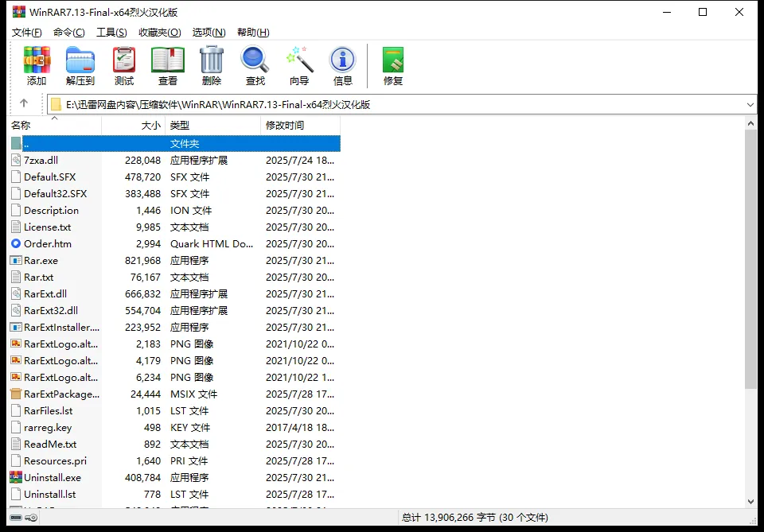Click the key icon in status bar

[31, 518]
